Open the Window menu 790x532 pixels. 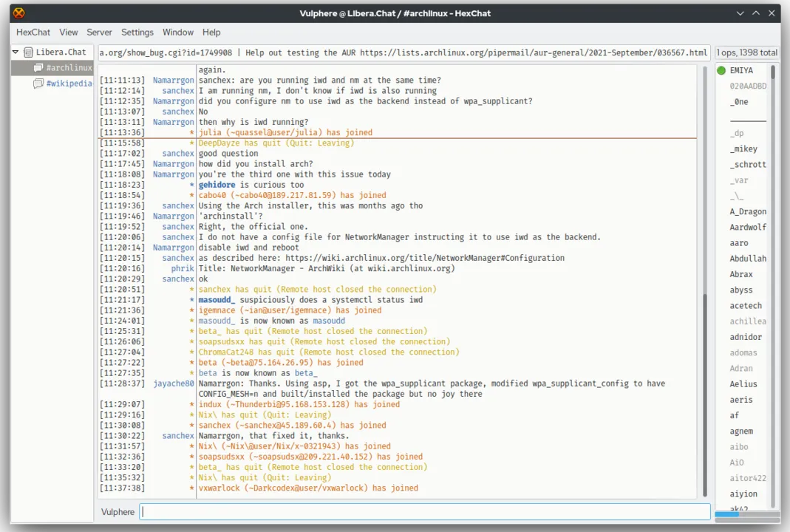[x=177, y=32]
